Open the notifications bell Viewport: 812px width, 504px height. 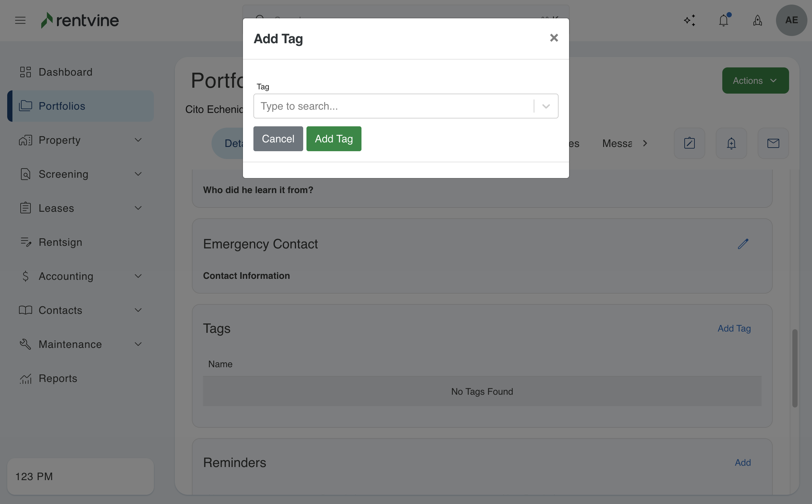723,20
